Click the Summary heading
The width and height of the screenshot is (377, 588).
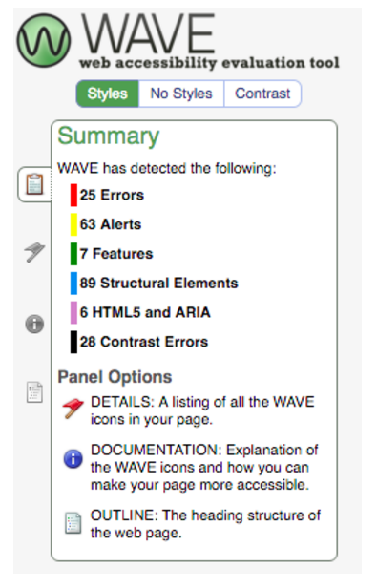click(x=109, y=136)
